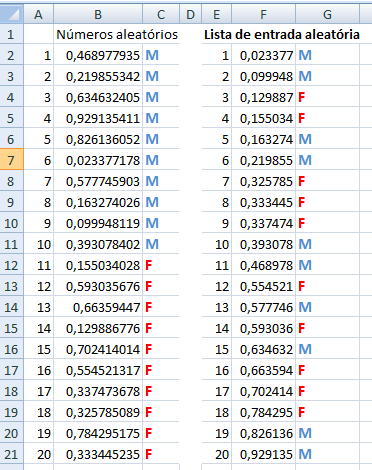372x470 pixels.
Task: Click cell with value 0,163274 in column F
Action: click(x=264, y=139)
